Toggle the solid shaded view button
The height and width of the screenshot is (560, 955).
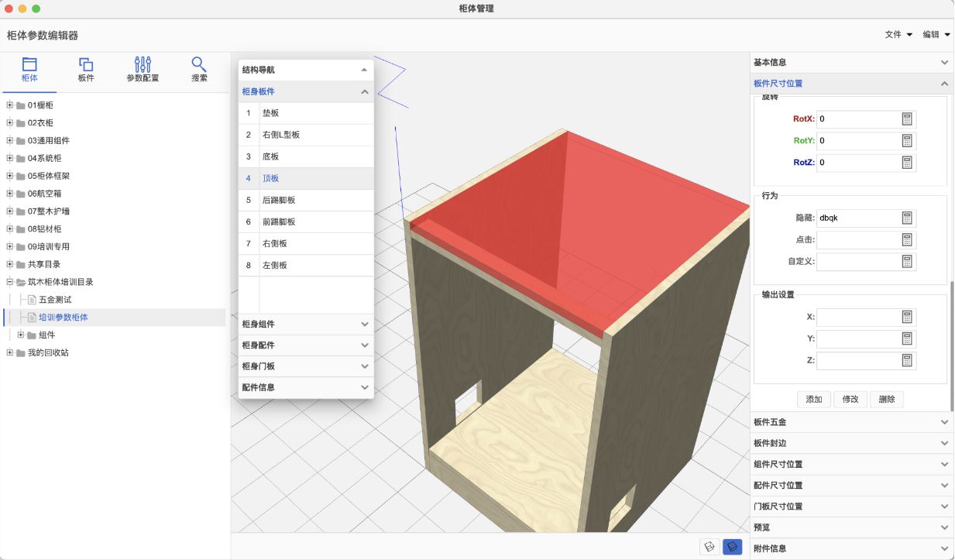pyautogui.click(x=732, y=547)
